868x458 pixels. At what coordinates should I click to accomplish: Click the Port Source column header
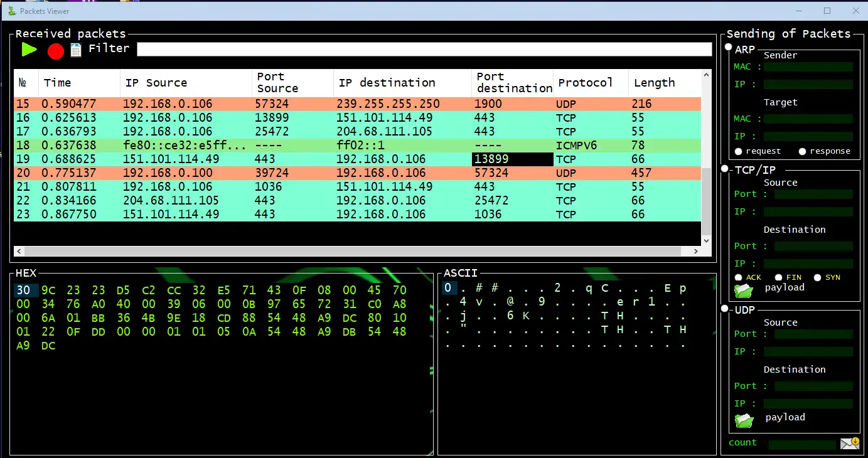(292, 83)
